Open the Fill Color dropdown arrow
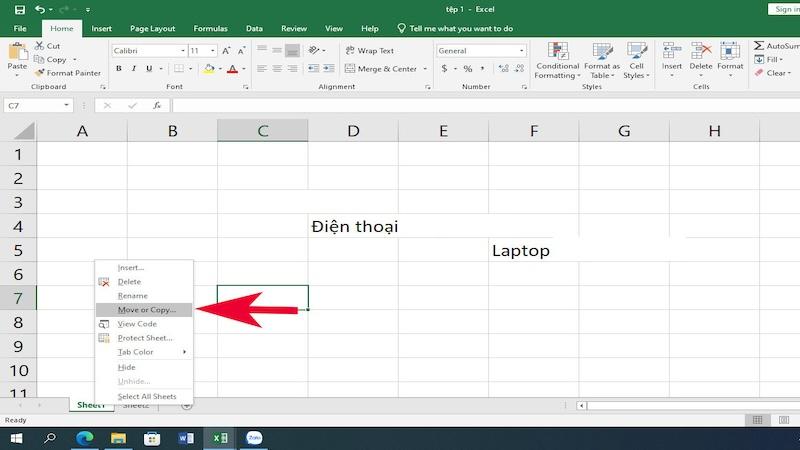 click(220, 68)
